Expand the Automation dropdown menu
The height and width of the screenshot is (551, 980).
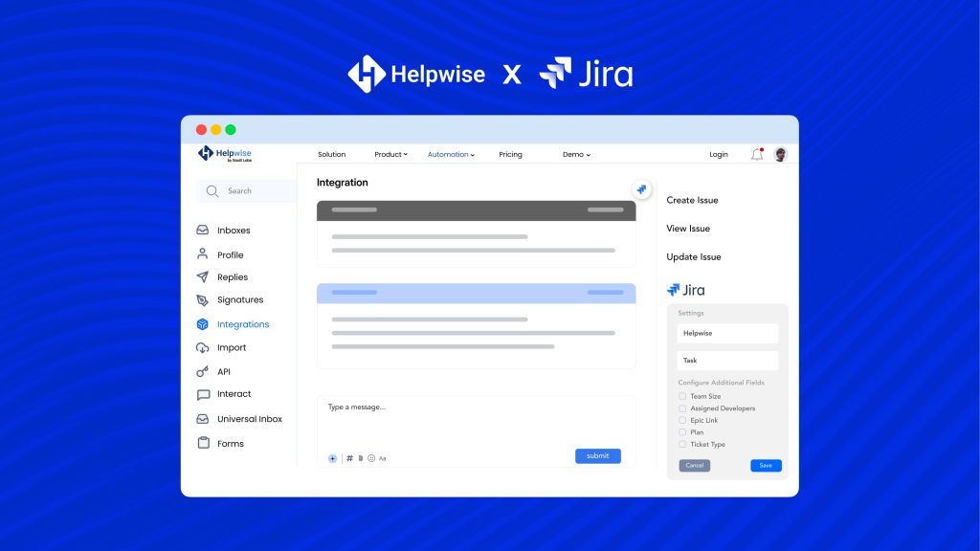(x=451, y=154)
